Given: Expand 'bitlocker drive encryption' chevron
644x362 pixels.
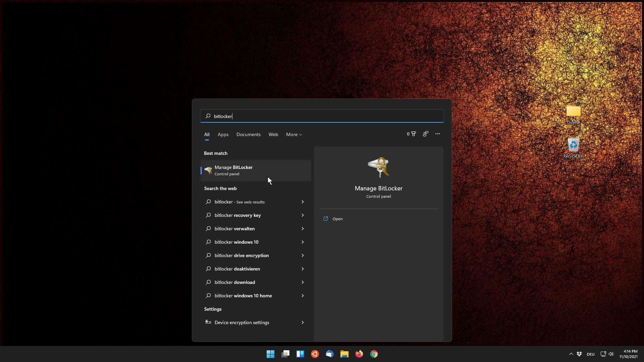Looking at the screenshot, I should pyautogui.click(x=303, y=255).
